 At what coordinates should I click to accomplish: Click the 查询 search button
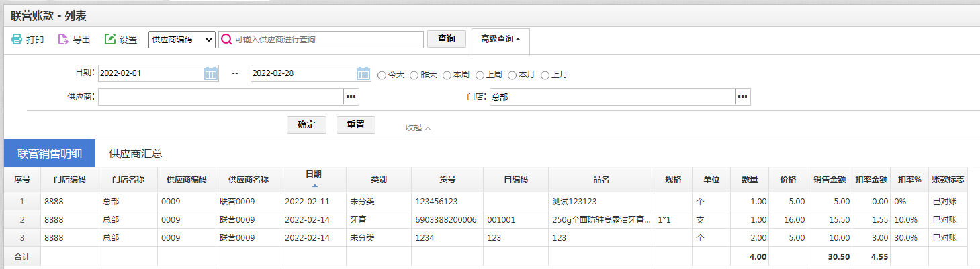(447, 39)
